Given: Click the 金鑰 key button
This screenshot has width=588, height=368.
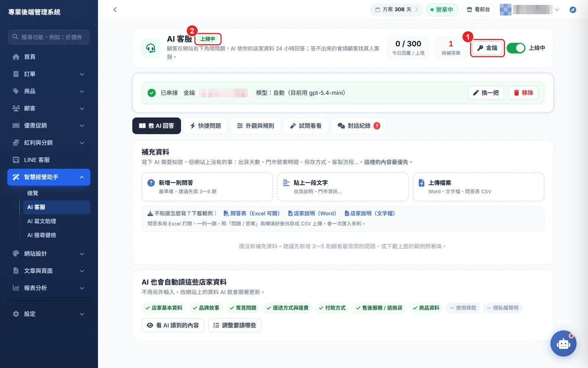Looking at the screenshot, I should coord(487,48).
